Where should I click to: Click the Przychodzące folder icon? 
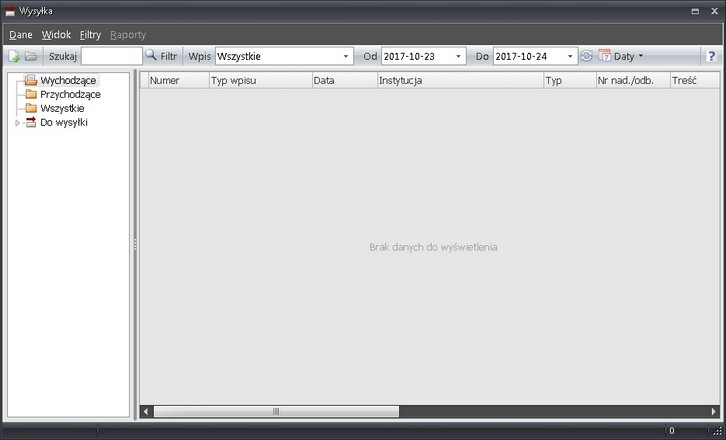(31, 94)
